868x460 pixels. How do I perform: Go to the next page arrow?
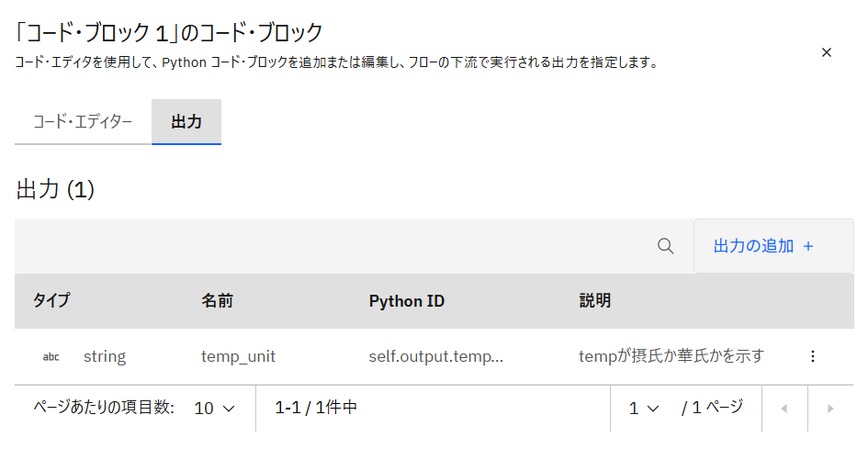830,409
